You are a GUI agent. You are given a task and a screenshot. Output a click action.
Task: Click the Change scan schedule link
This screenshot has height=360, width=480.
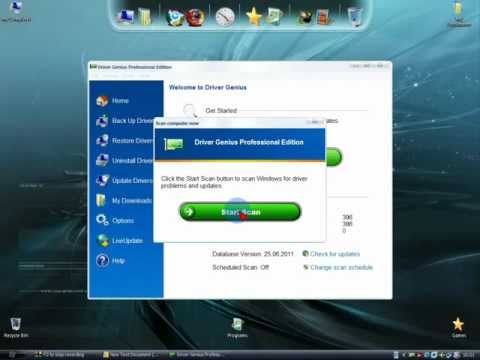pyautogui.click(x=341, y=267)
